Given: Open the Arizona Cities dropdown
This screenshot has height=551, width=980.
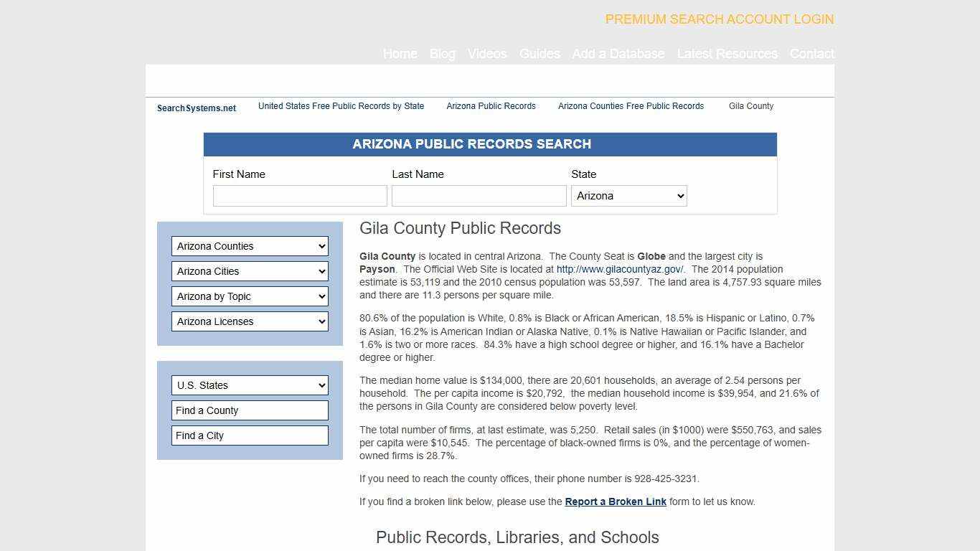Looking at the screenshot, I should point(250,271).
